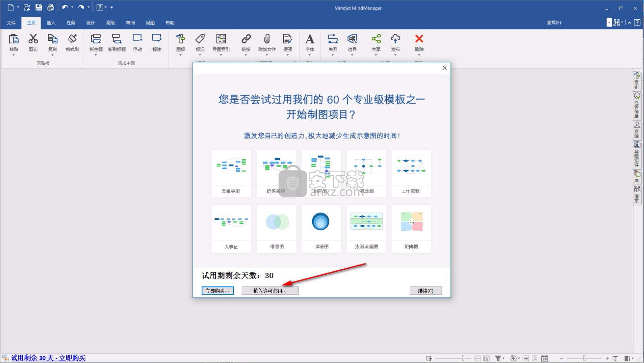Click the Buy Now (立即购买...) button

(x=218, y=291)
